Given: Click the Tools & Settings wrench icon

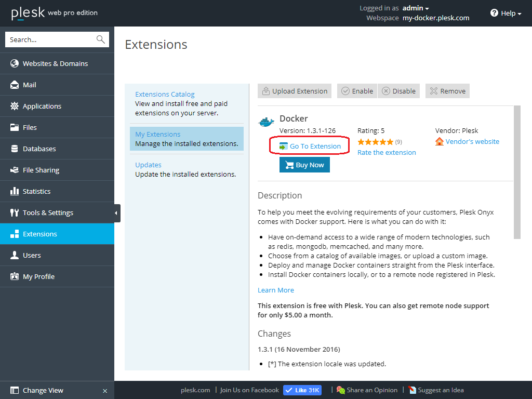Looking at the screenshot, I should pyautogui.click(x=14, y=212).
